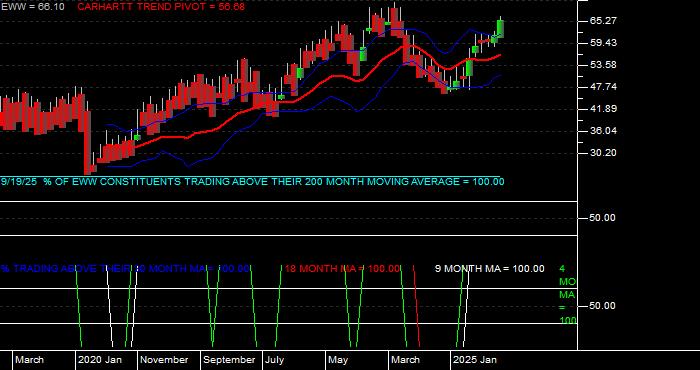
Task: Click the 53.58 price axis label
Action: tap(604, 65)
